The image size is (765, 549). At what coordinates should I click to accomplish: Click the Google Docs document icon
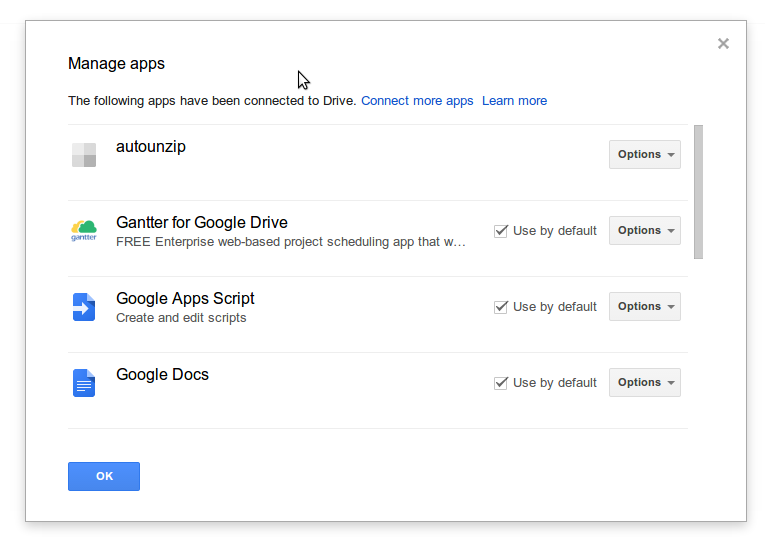pos(84,383)
